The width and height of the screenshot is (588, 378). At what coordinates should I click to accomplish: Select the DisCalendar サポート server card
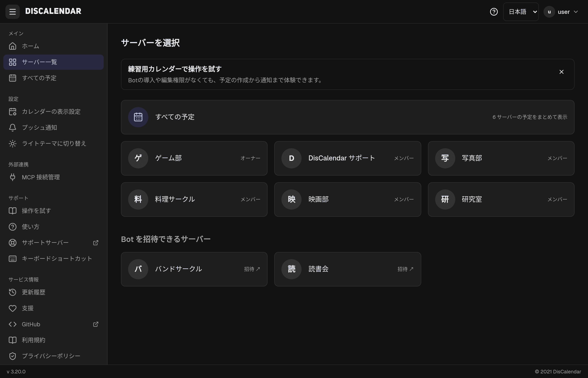pos(348,158)
